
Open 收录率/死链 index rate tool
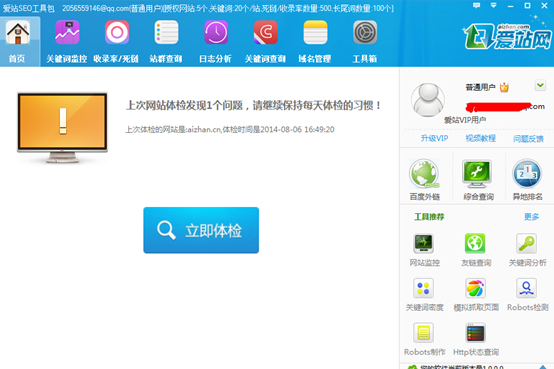pos(116,42)
